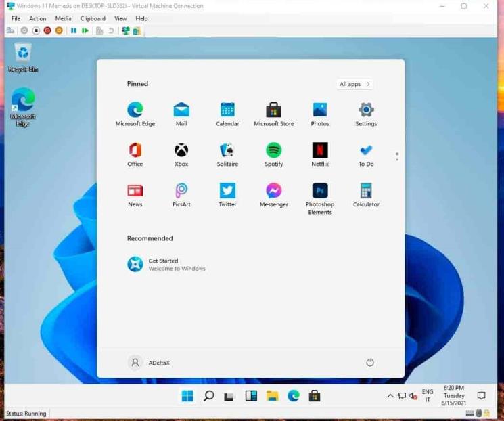Start the Solitaire game

(227, 154)
